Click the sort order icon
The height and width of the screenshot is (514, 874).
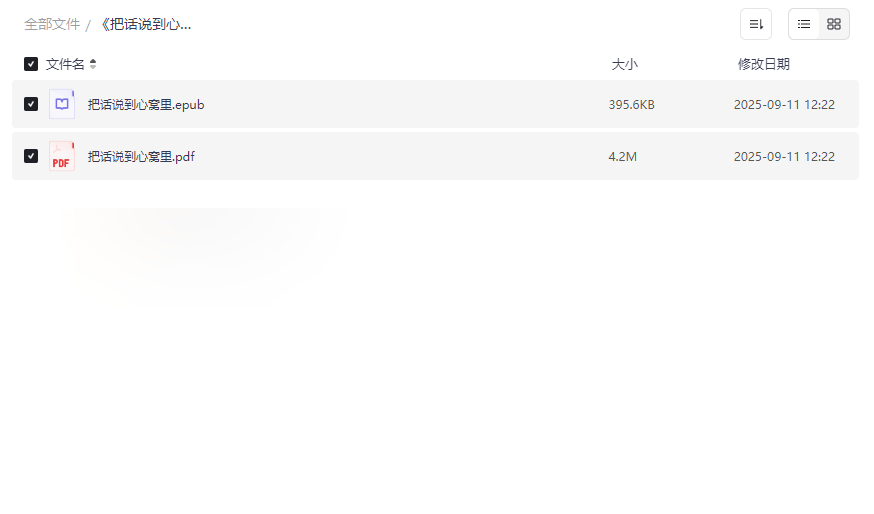[x=756, y=24]
